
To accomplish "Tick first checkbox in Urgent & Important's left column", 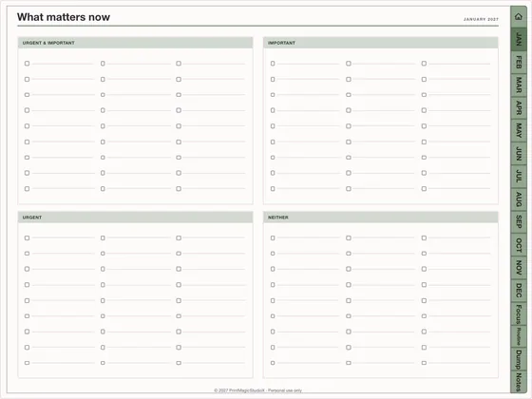I will coord(28,64).
